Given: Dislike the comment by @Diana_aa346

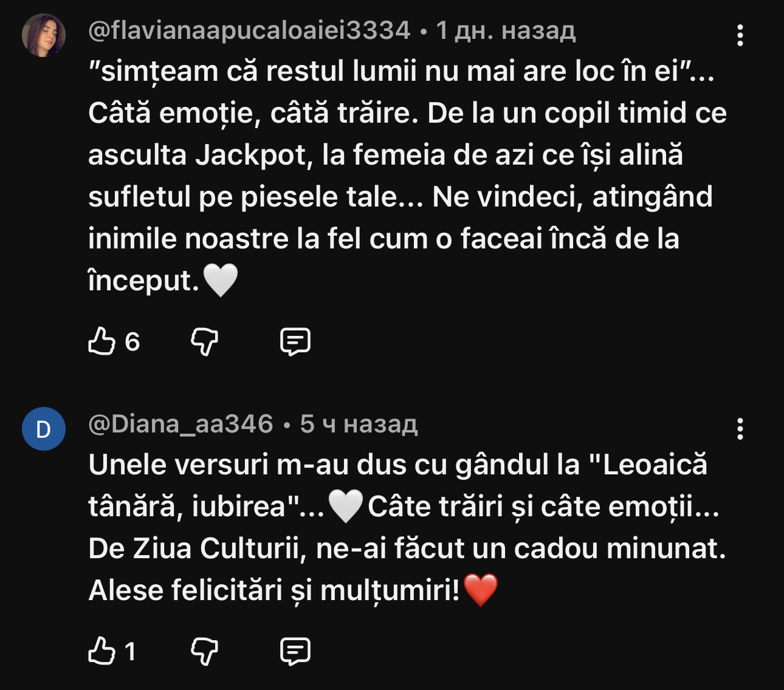Looking at the screenshot, I should (204, 652).
